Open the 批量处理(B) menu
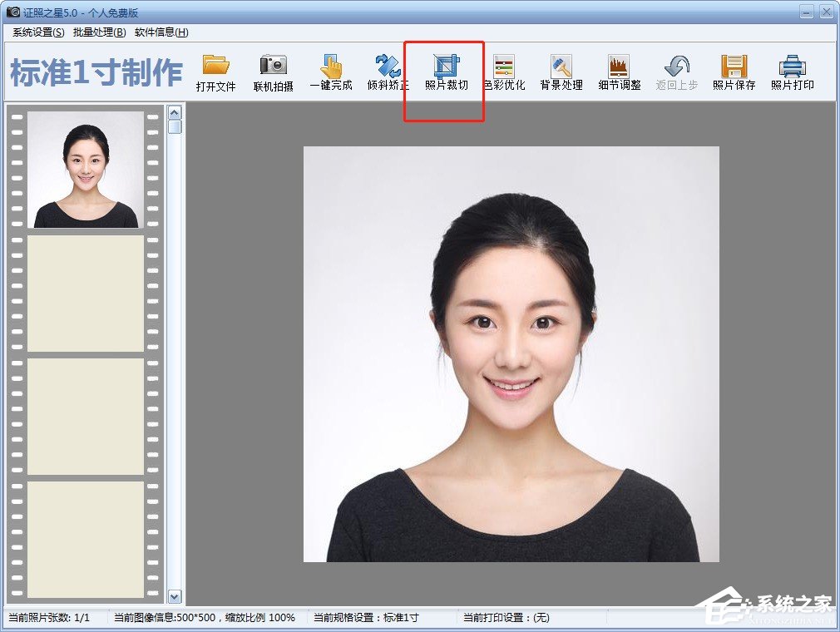The image size is (840, 632). [100, 32]
